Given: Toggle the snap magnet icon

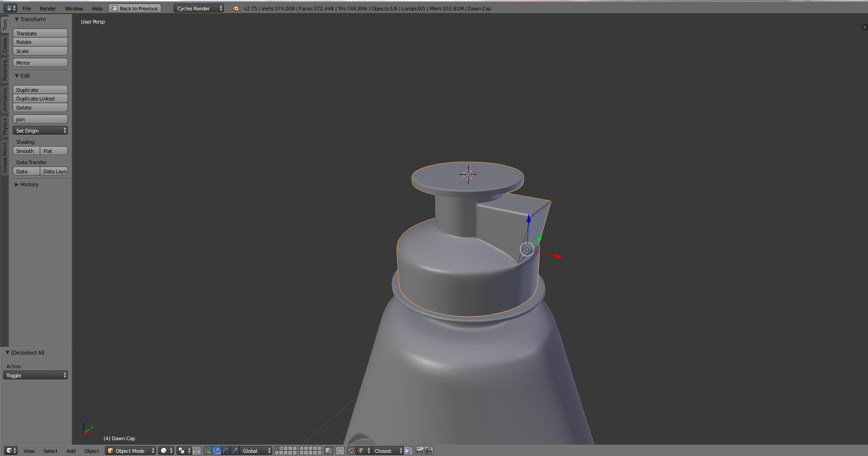Looking at the screenshot, I should pos(351,451).
